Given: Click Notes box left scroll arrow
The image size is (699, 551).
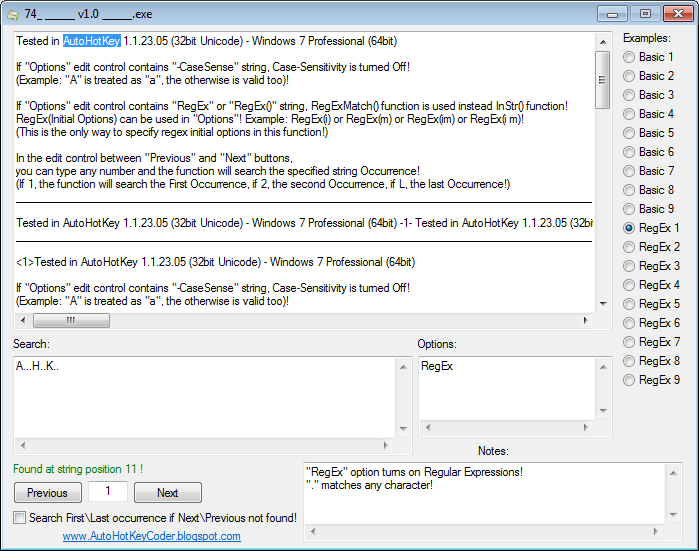Looking at the screenshot, I should [x=313, y=531].
